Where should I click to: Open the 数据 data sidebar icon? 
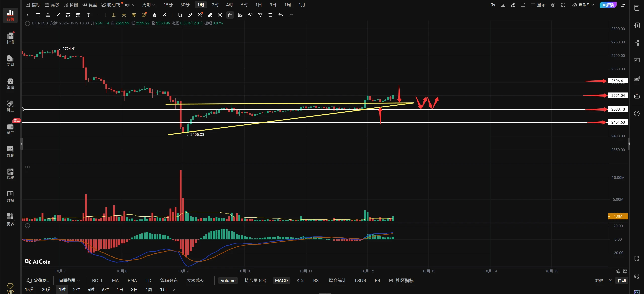tap(10, 197)
